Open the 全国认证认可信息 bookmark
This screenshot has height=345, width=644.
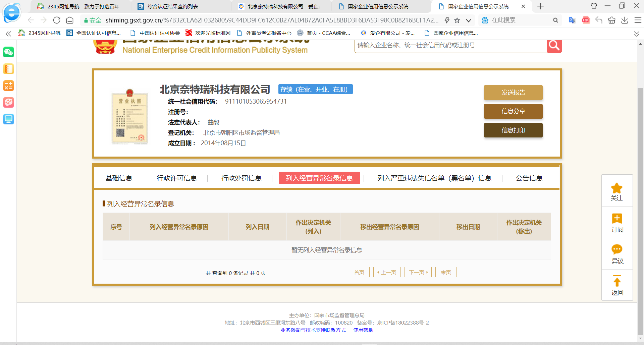94,33
